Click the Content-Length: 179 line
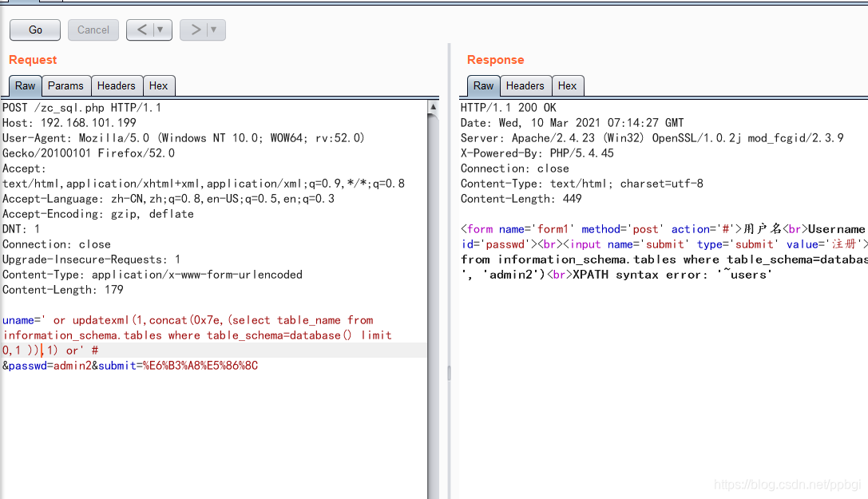Screen dimensions: 868x499 (62, 290)
